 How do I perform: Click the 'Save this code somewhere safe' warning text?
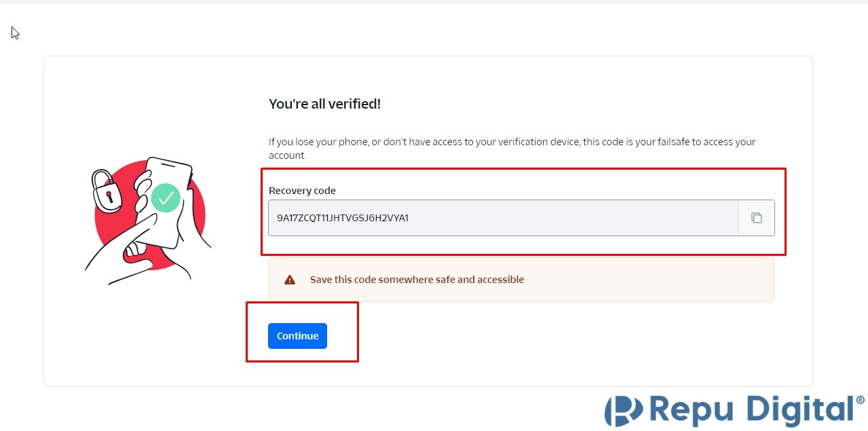click(x=417, y=280)
